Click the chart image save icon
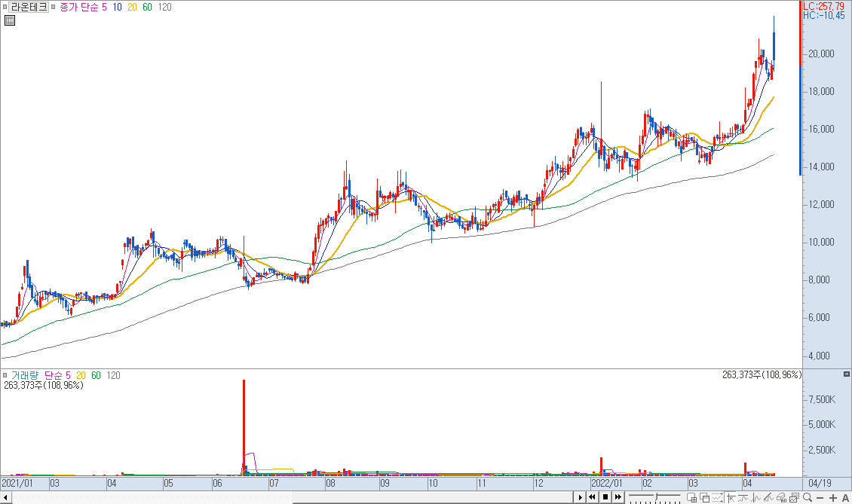This screenshot has height=504, width=852. [794, 497]
